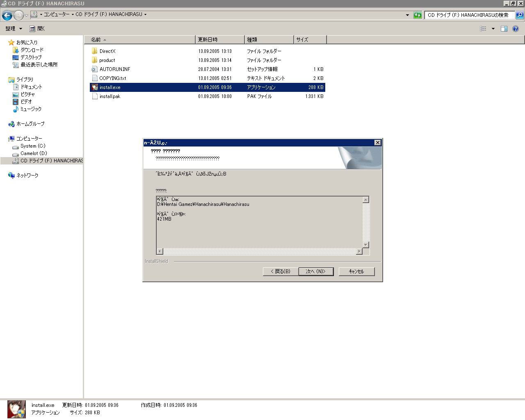Select コンピューター in the navigation pane
The image size is (525, 420).
tap(29, 139)
